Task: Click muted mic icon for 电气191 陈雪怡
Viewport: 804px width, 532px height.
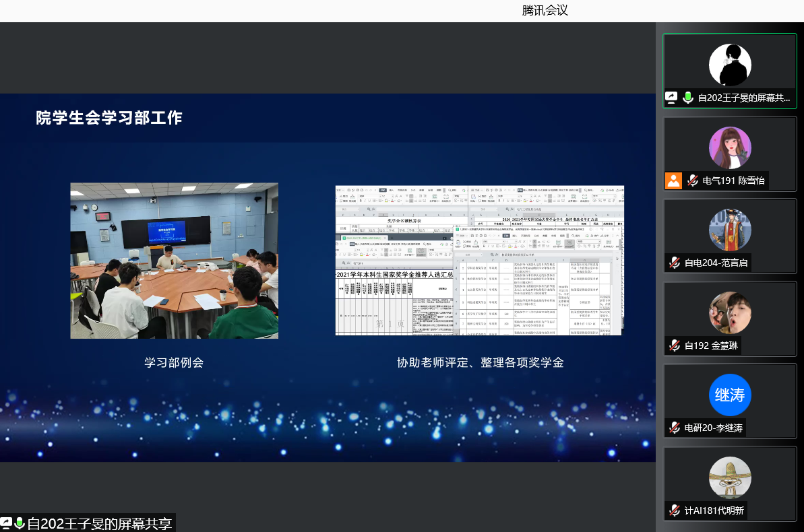Action: tap(692, 180)
